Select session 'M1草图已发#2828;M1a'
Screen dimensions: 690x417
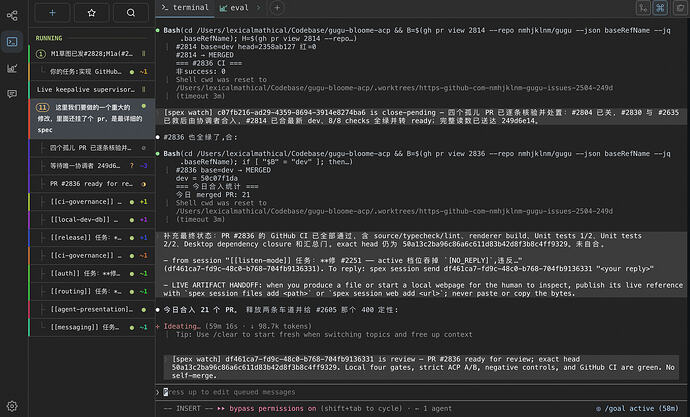click(x=92, y=54)
